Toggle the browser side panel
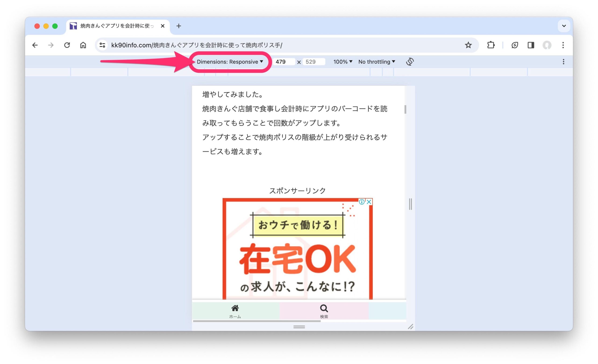Viewport: 598px width, 364px height. click(531, 45)
